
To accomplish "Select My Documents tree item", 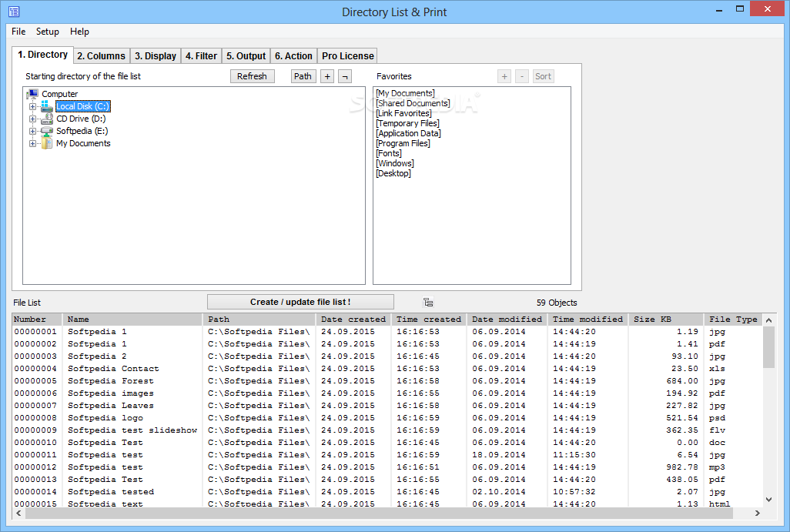I will click(x=83, y=143).
